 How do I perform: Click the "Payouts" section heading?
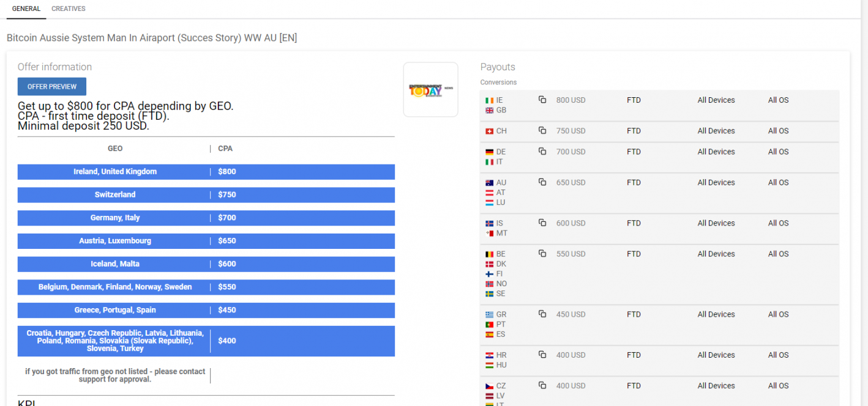pyautogui.click(x=498, y=67)
